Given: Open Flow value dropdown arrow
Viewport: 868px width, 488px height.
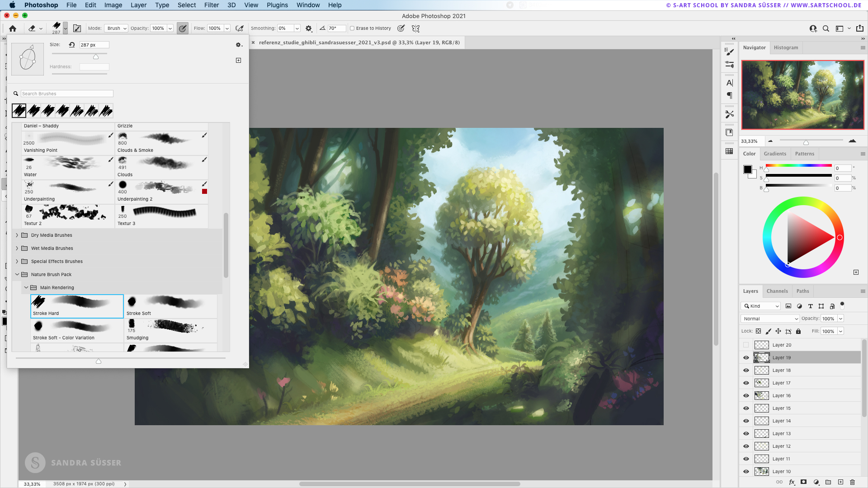Looking at the screenshot, I should click(227, 28).
